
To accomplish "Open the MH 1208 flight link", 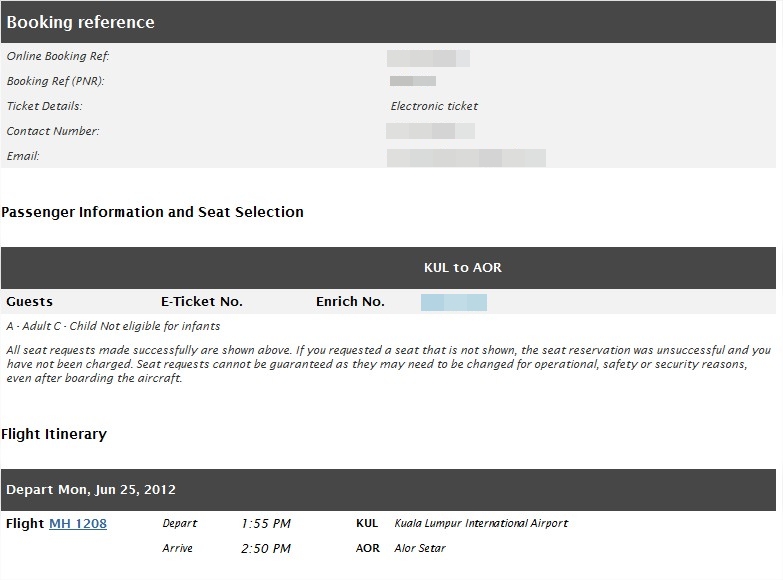I will (x=78, y=524).
